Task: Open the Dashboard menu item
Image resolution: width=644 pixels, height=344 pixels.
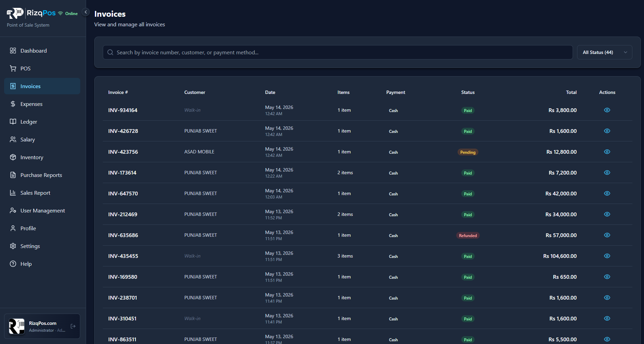Action: coord(42,51)
